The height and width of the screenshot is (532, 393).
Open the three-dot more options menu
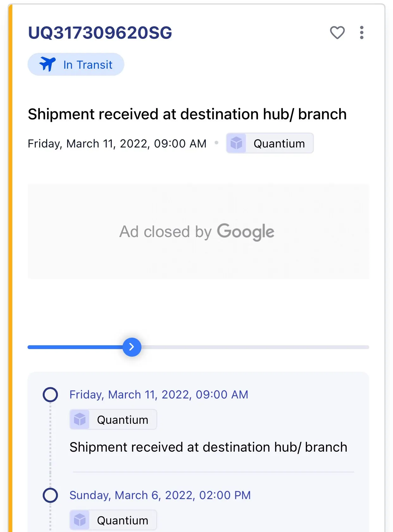click(362, 33)
